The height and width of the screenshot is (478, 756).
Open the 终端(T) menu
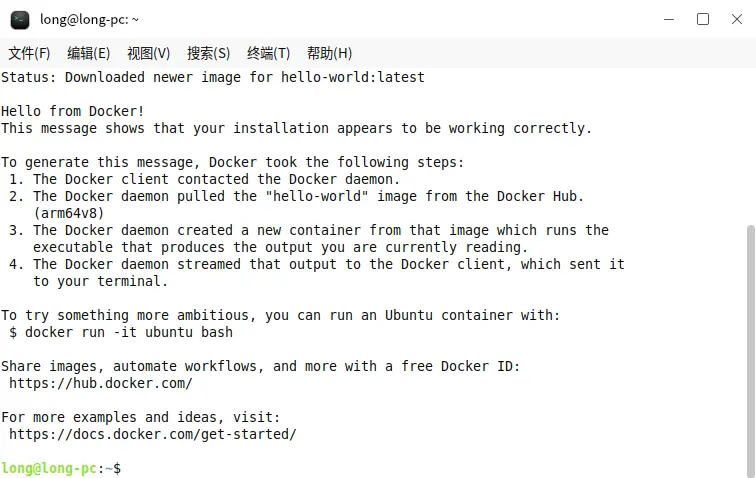268,53
